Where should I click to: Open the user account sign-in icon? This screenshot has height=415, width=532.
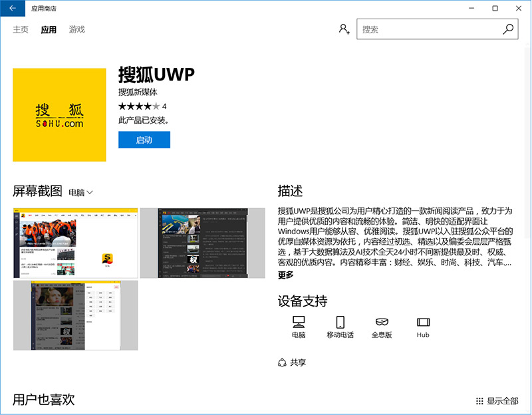(344, 29)
